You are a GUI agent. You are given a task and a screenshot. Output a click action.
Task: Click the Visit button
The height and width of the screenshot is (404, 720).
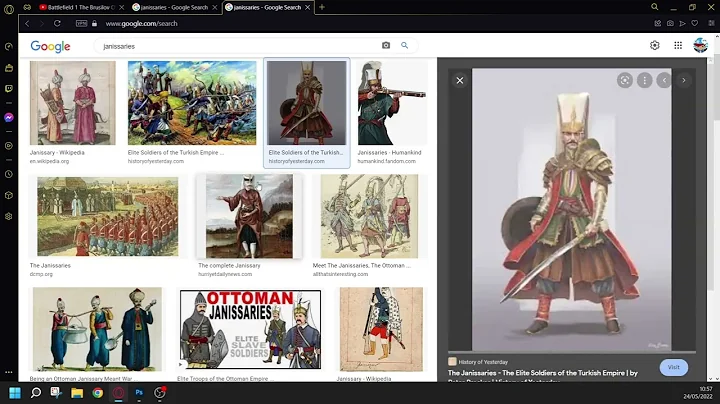[674, 367]
